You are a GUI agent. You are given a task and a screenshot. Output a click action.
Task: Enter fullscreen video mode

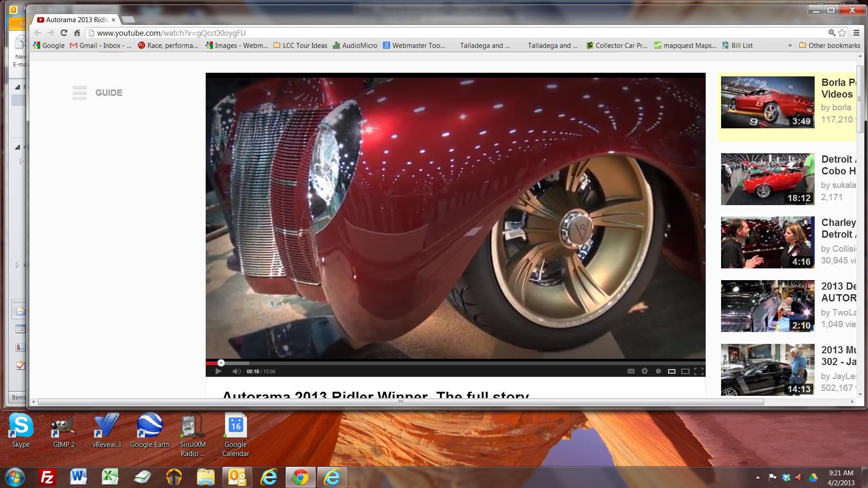coord(699,371)
